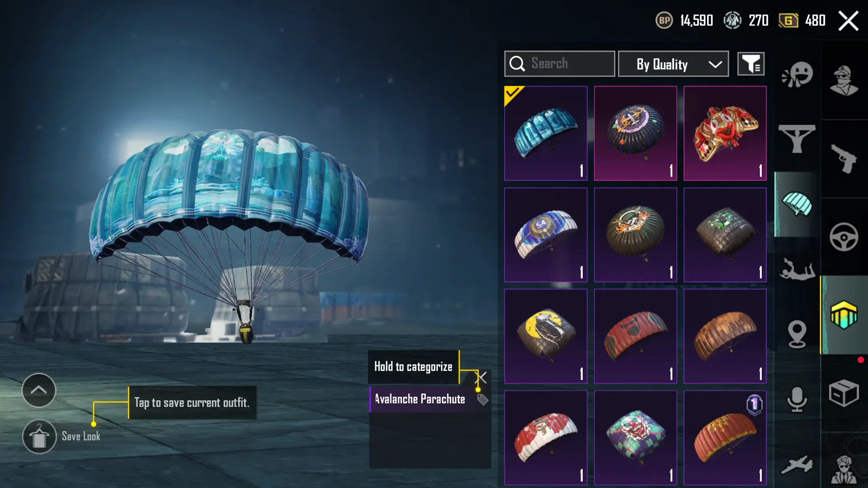The width and height of the screenshot is (868, 488).
Task: Expand the By Quality sort dropdown
Action: [x=673, y=64]
